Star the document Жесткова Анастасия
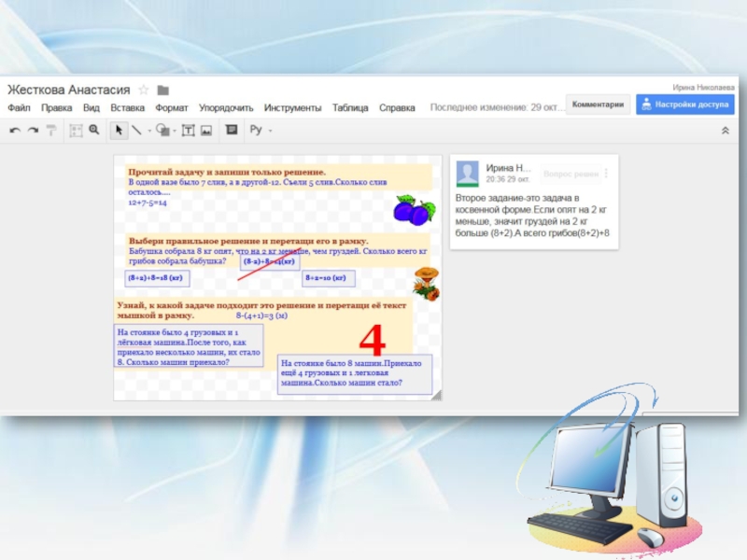747x560 pixels. pos(144,91)
